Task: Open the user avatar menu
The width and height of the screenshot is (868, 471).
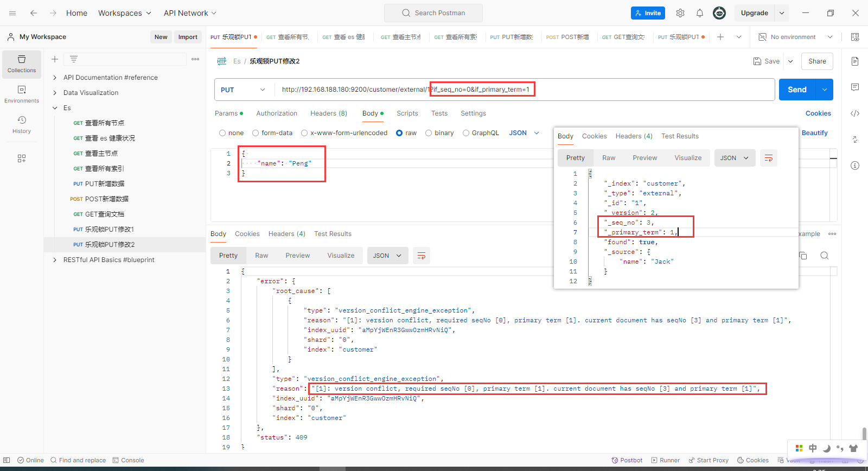Action: click(719, 13)
